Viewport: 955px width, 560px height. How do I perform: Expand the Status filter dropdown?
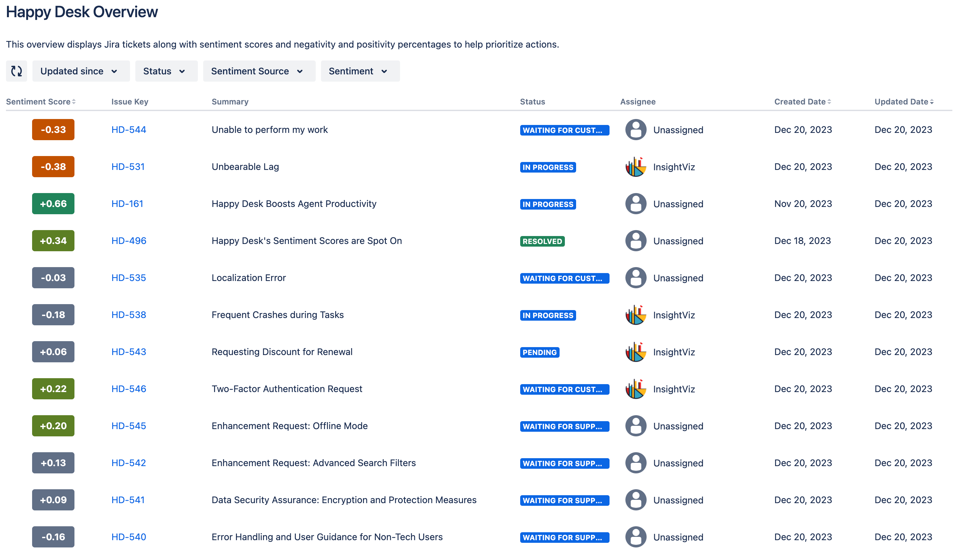(166, 71)
